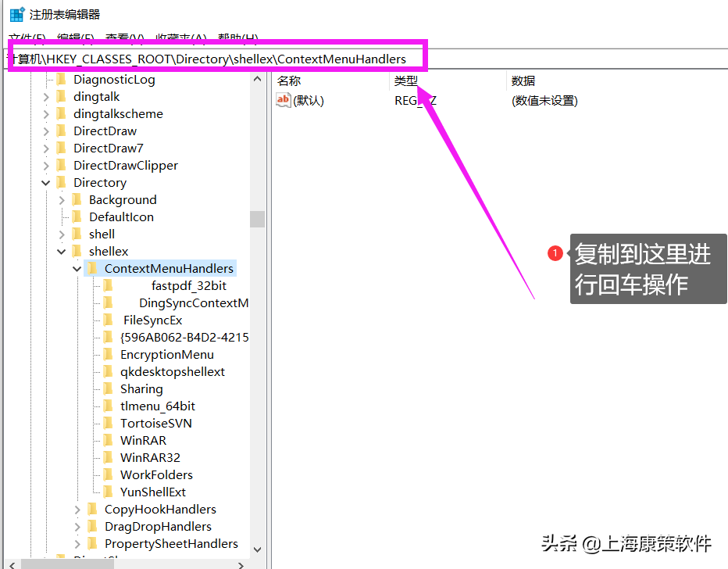
Task: Click the folder icon of DirectDraw7
Action: (x=61, y=149)
